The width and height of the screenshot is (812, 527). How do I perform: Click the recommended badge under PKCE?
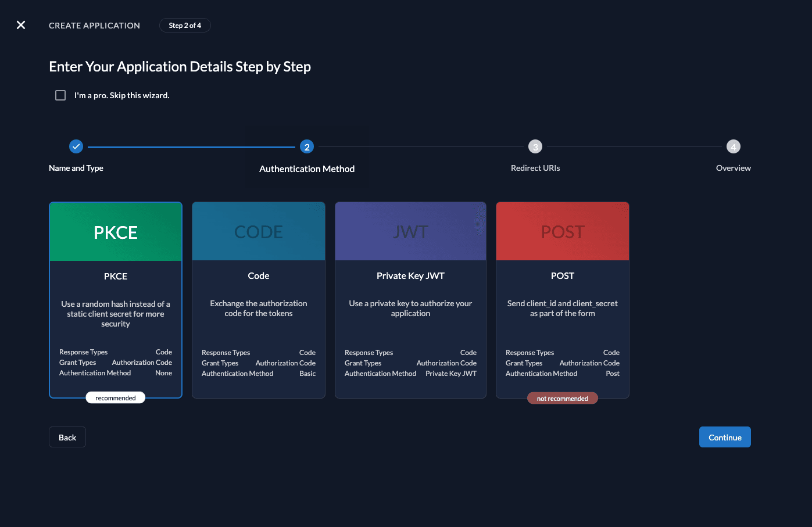115,397
